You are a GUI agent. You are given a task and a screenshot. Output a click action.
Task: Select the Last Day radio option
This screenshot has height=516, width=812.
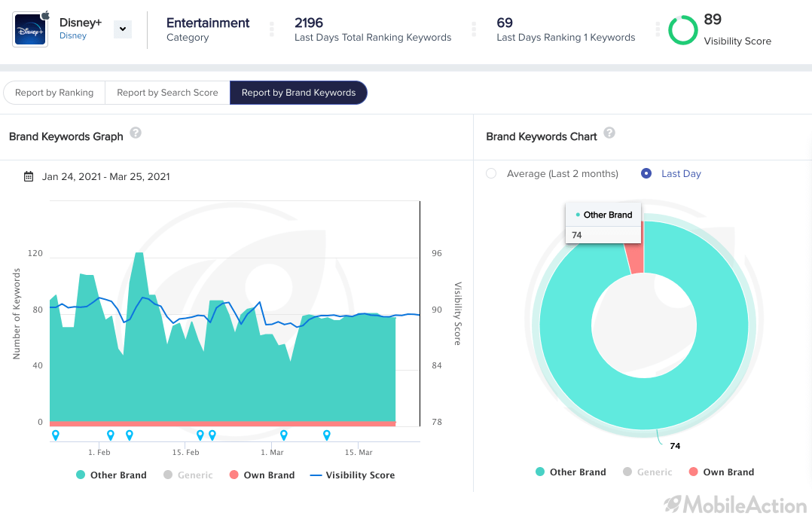646,173
